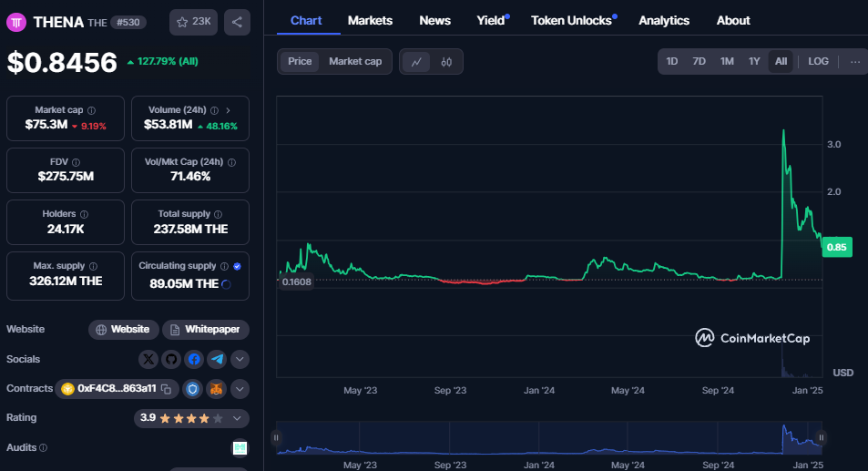The height and width of the screenshot is (471, 868).
Task: Open the Facebook social icon
Action: coord(194,359)
